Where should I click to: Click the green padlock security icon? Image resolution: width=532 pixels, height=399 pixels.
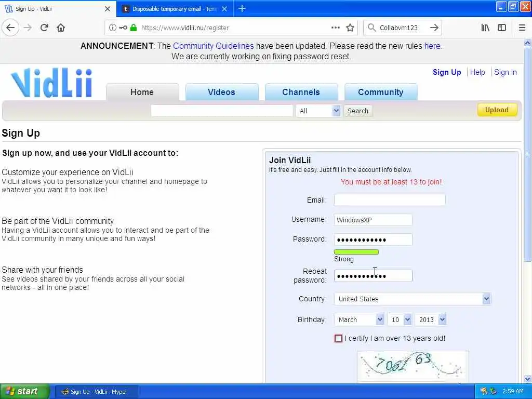click(x=134, y=28)
